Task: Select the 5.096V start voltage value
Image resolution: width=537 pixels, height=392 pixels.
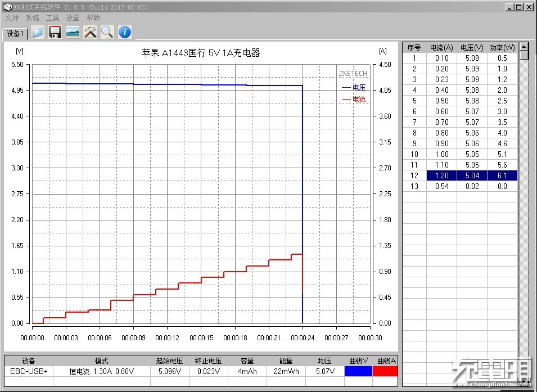Action: click(x=169, y=371)
